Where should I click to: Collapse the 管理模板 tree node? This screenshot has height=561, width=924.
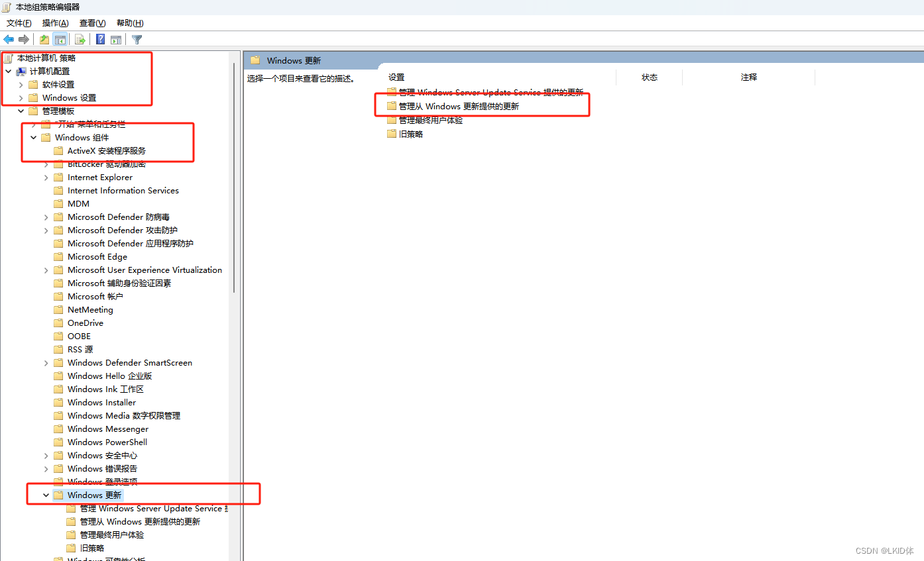coord(21,111)
